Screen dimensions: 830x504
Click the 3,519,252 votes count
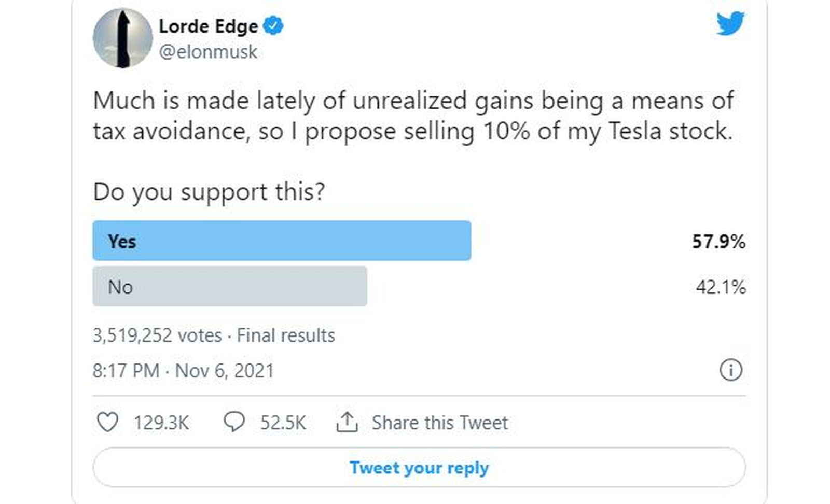(x=157, y=335)
